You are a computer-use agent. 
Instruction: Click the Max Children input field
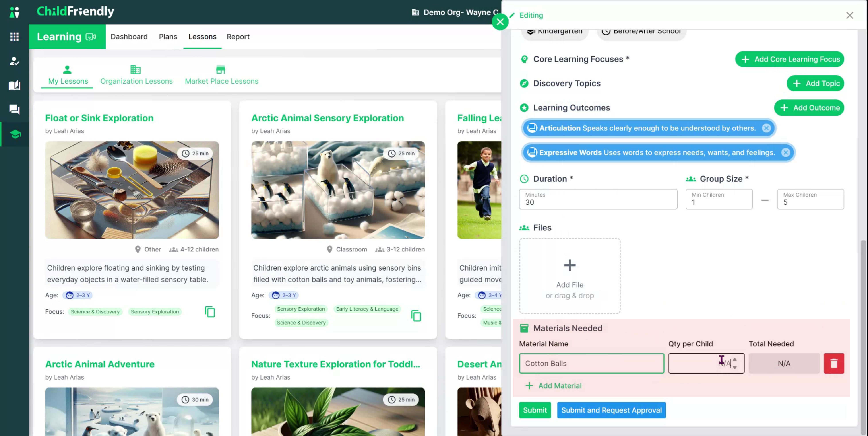click(x=810, y=199)
